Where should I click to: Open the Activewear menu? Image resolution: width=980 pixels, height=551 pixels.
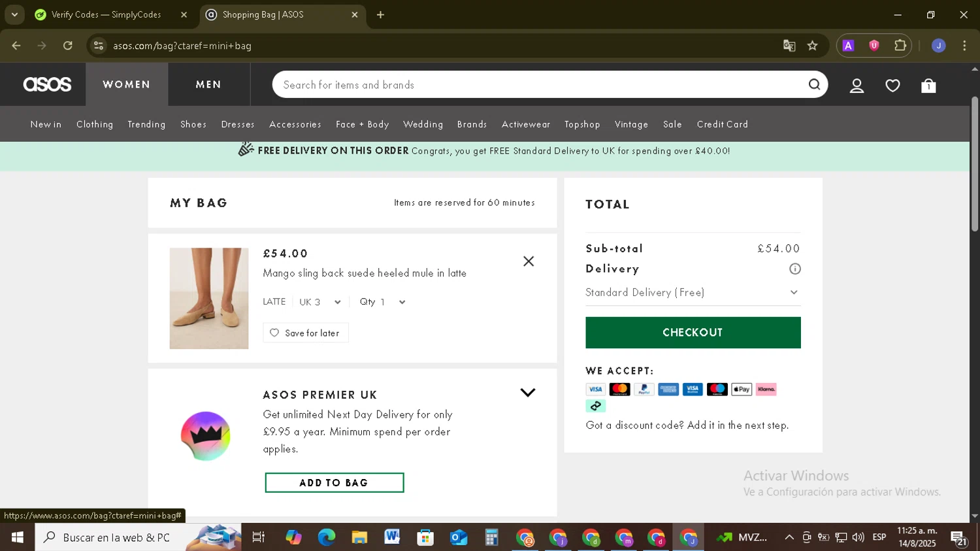coord(526,124)
